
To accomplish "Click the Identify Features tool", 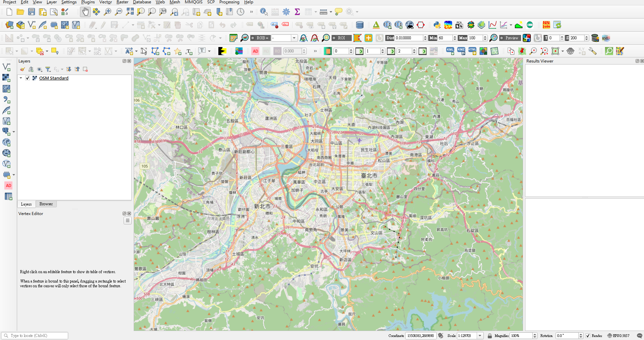I will pos(264,12).
